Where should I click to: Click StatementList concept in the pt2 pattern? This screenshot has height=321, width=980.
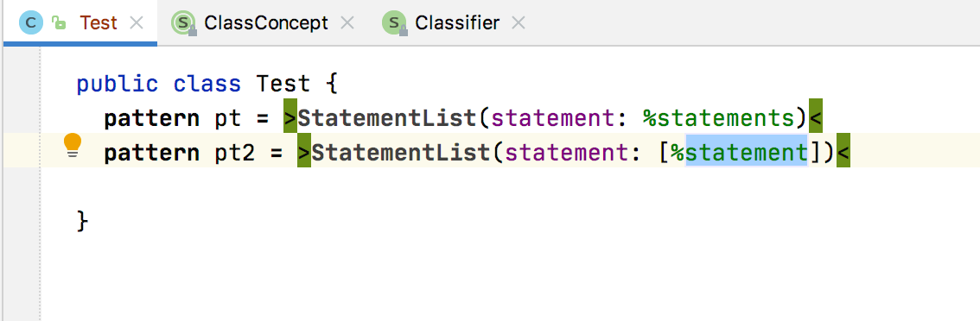click(401, 153)
